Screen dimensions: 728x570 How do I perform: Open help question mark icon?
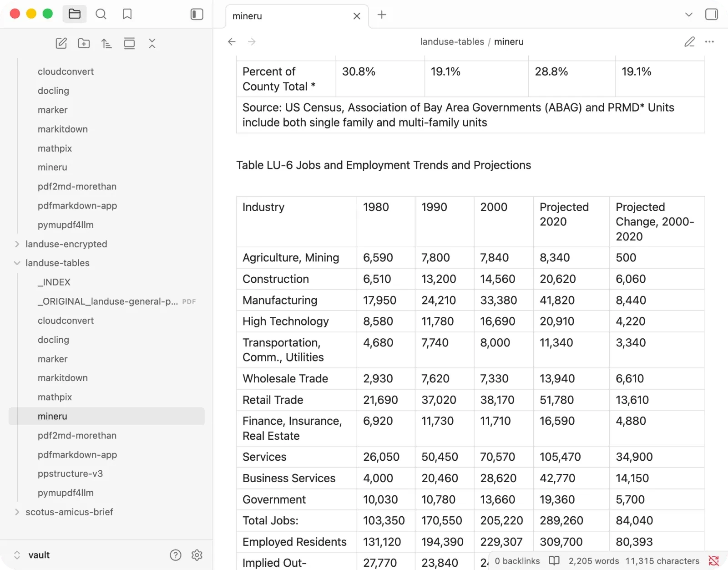[x=176, y=555]
